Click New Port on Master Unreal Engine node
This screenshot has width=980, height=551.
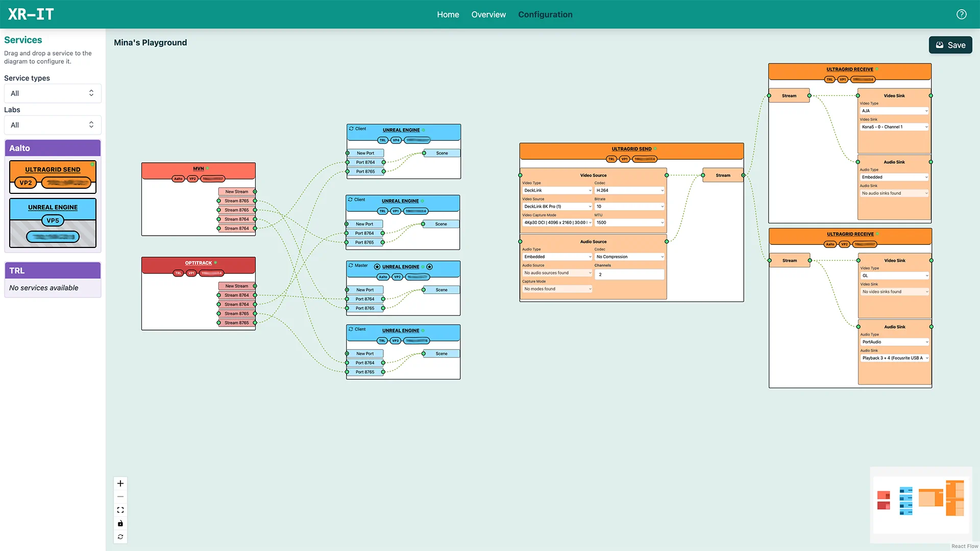point(365,290)
